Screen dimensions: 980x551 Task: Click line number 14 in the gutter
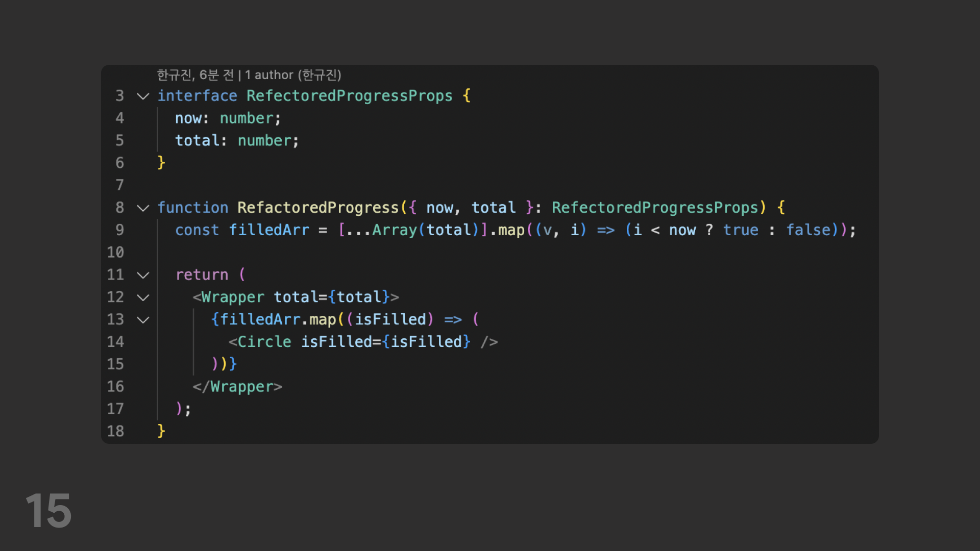click(x=115, y=342)
